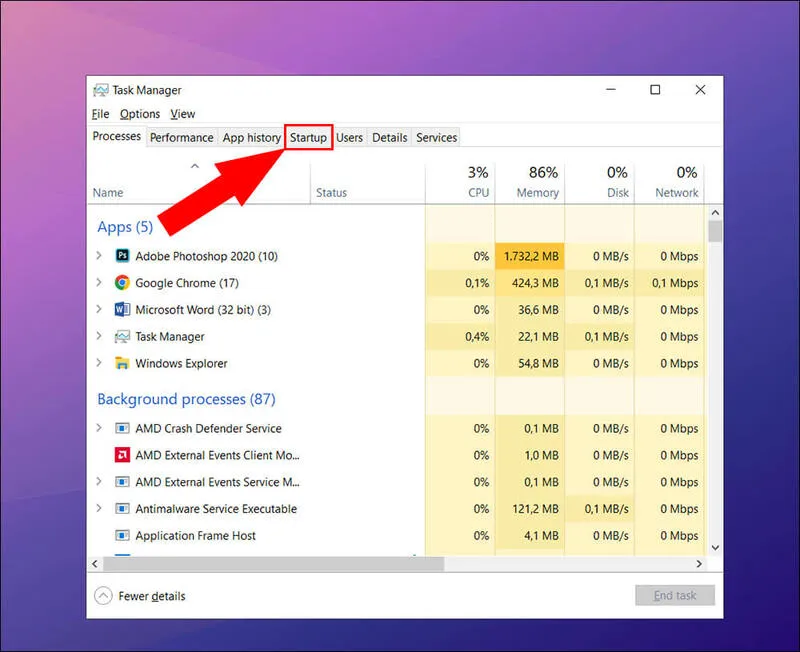Select the Processes tab

click(x=117, y=136)
